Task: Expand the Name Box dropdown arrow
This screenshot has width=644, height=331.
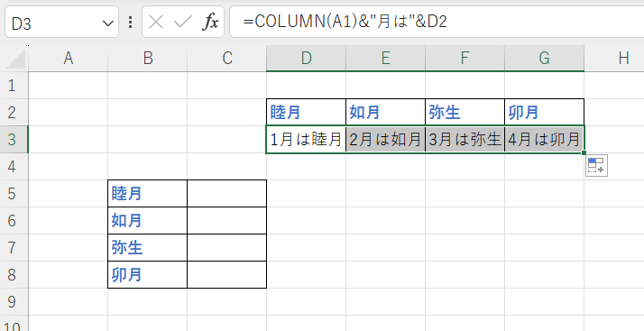Action: 108,23
